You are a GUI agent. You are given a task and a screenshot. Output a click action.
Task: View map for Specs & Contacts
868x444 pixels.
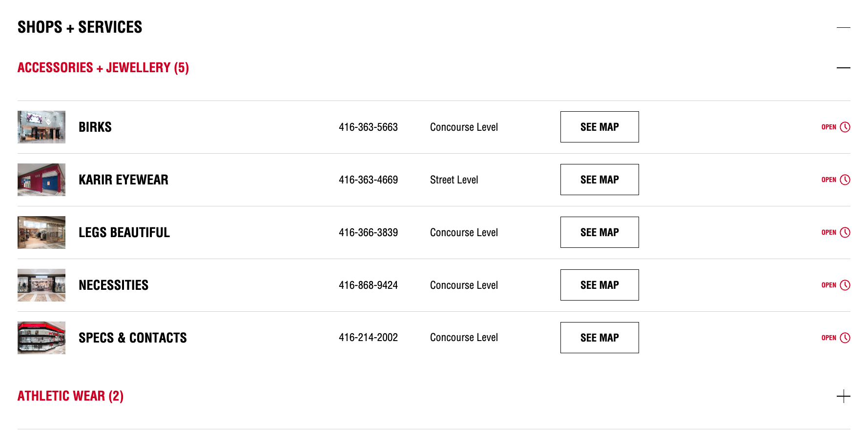599,338
